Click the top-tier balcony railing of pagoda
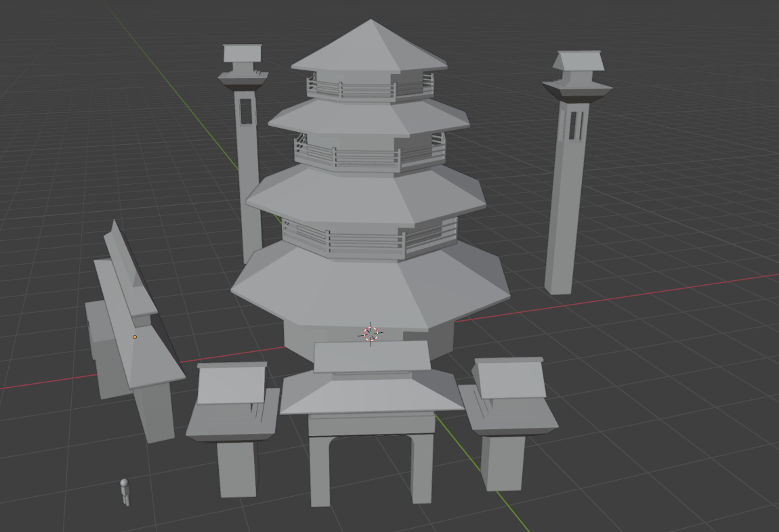 point(370,89)
